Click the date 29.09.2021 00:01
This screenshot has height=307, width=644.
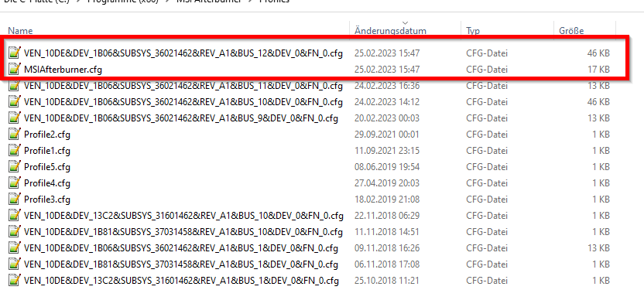[387, 135]
